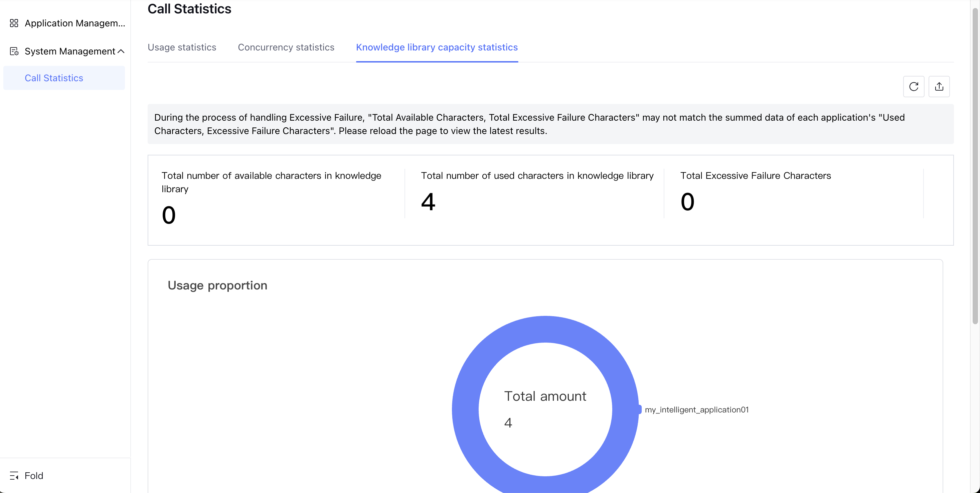This screenshot has width=980, height=493.
Task: Open the Application Management menu item
Action: [x=74, y=23]
